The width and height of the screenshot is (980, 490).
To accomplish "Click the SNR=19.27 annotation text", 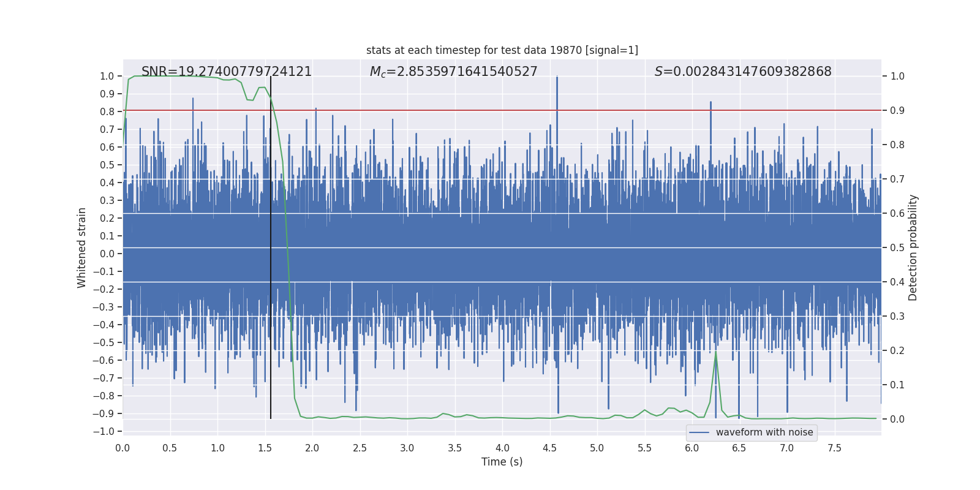I will point(227,72).
